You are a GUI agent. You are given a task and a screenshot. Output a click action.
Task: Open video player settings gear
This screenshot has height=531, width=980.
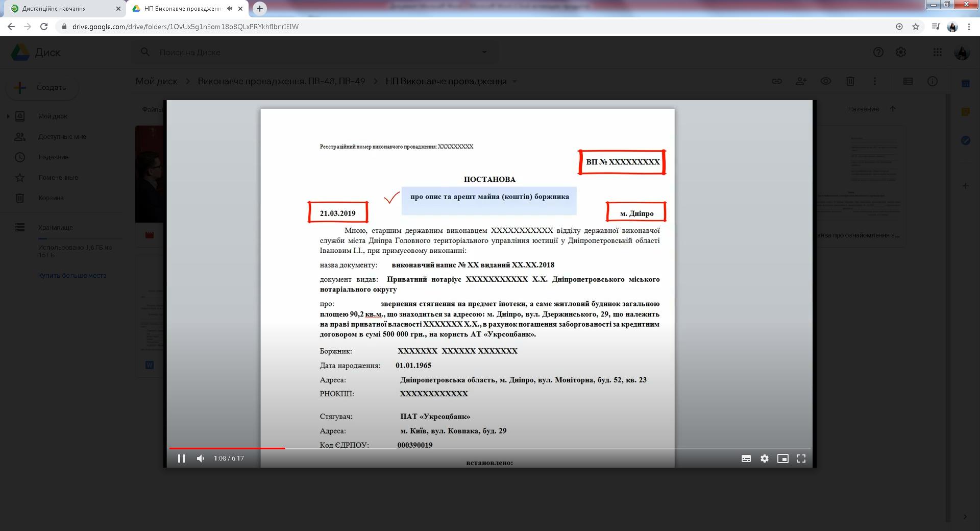coord(764,458)
